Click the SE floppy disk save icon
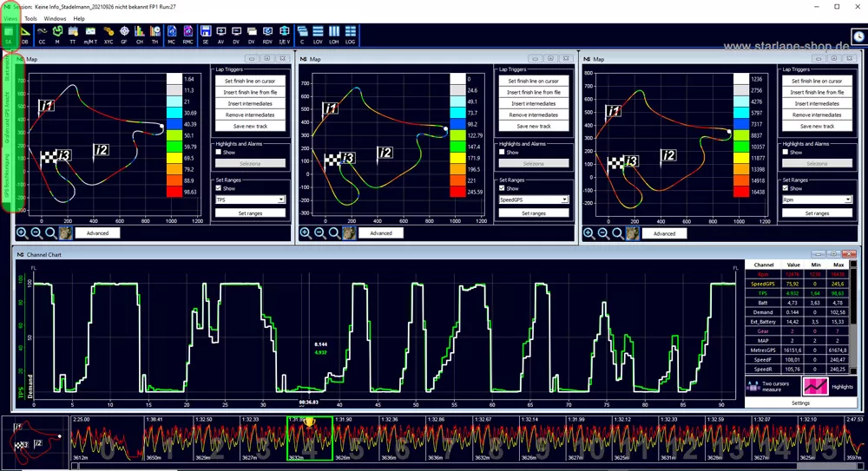 (x=206, y=35)
